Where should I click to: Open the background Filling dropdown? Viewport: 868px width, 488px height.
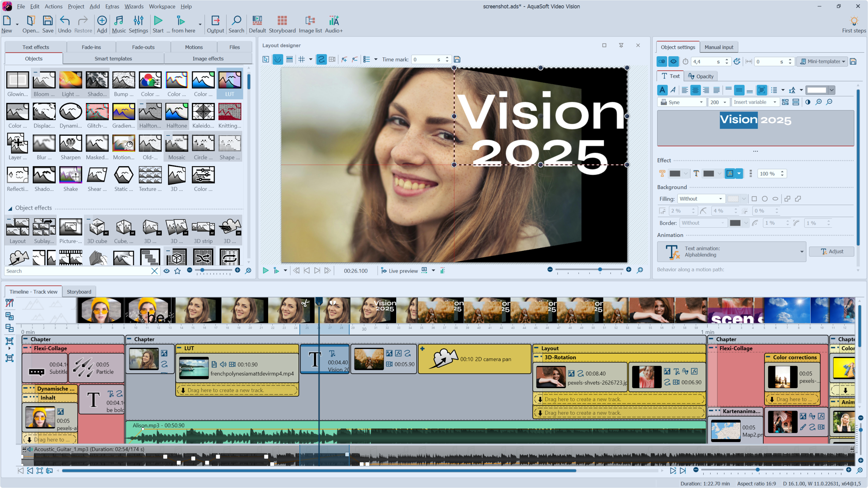coord(701,199)
